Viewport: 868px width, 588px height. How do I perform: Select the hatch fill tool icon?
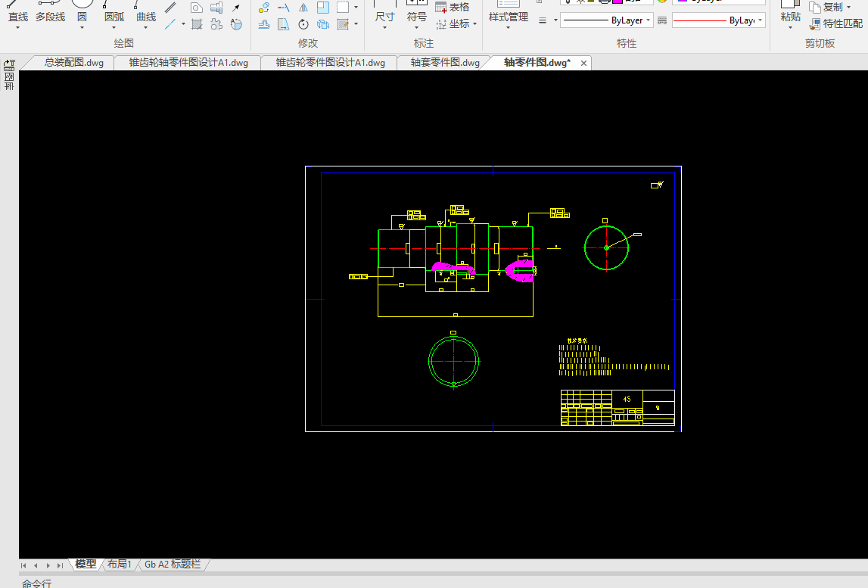(197, 25)
